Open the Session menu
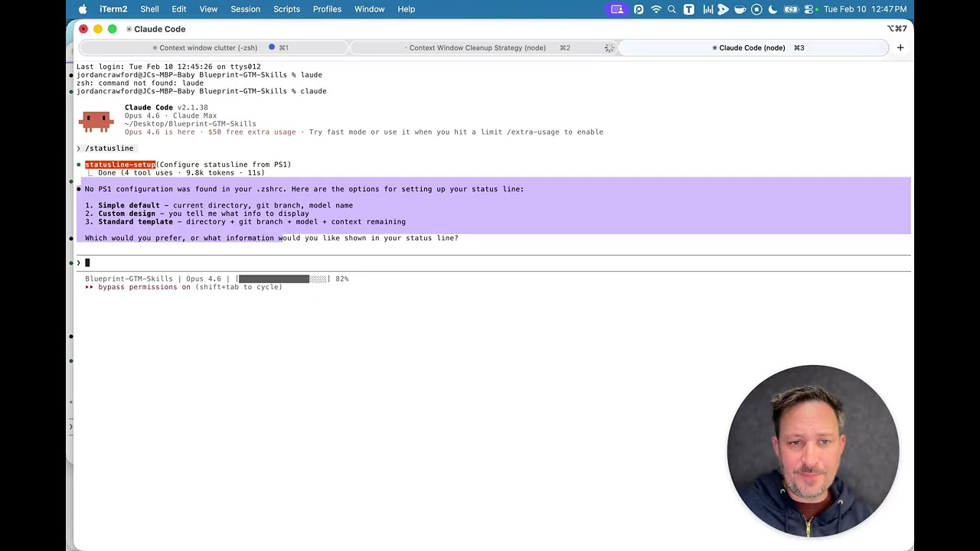The image size is (980, 551). (x=245, y=9)
